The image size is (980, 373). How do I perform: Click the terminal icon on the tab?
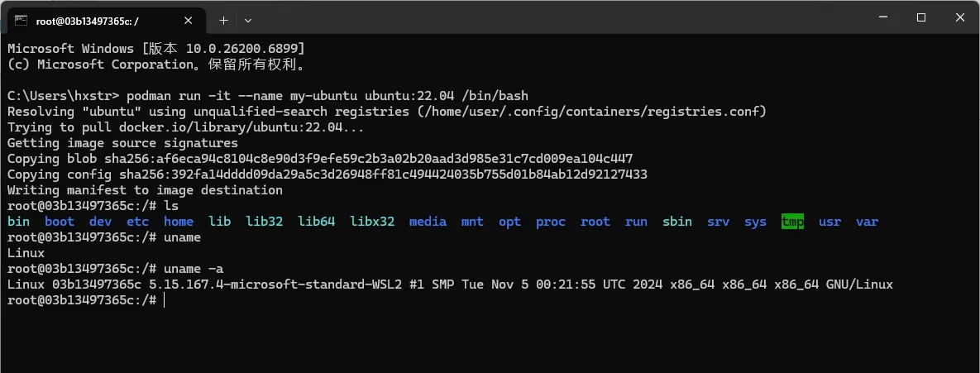(x=22, y=20)
